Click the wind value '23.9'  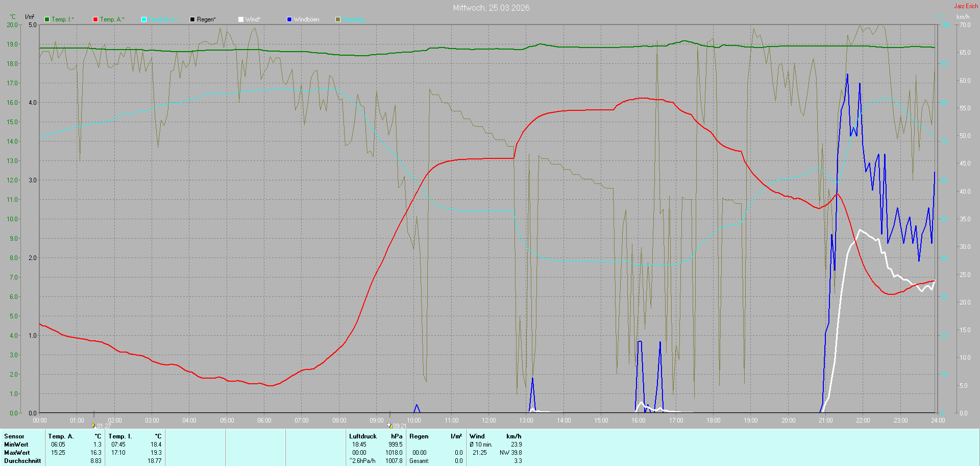(517, 445)
